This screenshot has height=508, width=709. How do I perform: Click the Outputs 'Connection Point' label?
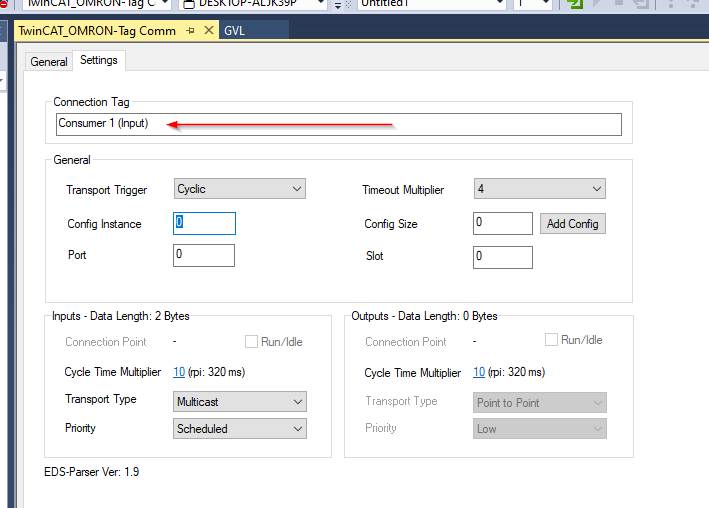pyautogui.click(x=406, y=342)
